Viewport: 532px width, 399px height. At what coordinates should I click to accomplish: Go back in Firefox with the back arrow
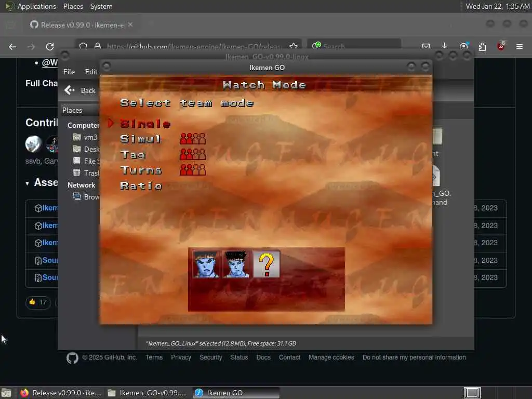tap(12, 47)
